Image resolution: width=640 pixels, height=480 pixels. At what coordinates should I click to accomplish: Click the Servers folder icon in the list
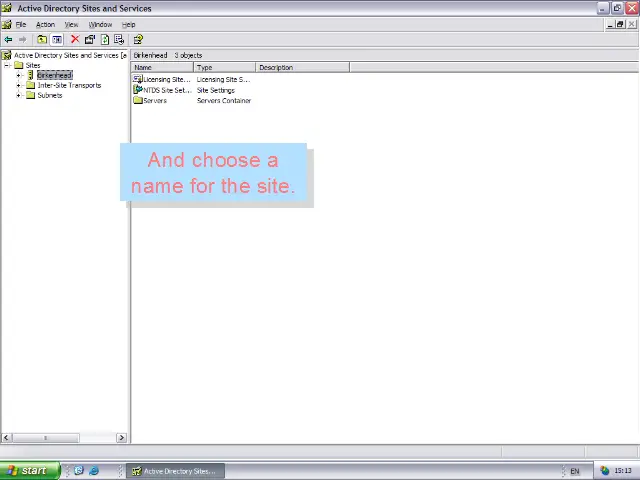(138, 100)
